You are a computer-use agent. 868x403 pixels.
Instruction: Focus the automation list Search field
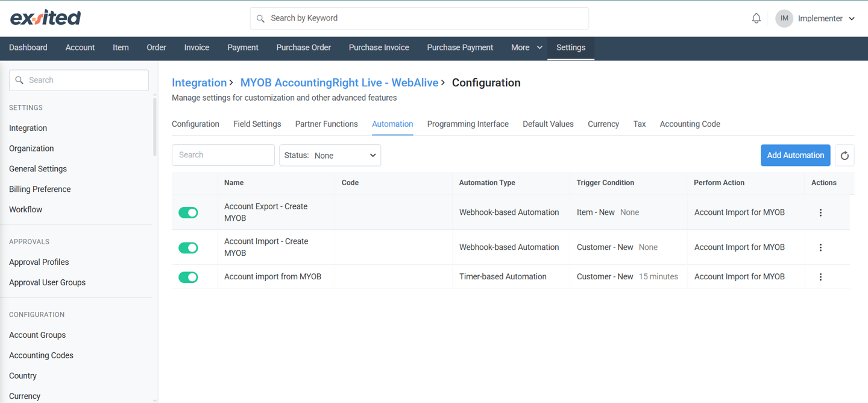[x=223, y=156]
